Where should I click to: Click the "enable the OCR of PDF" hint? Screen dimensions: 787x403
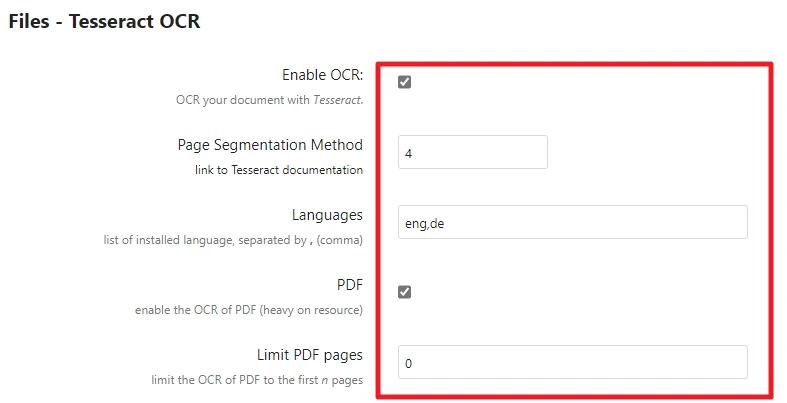[x=195, y=310]
